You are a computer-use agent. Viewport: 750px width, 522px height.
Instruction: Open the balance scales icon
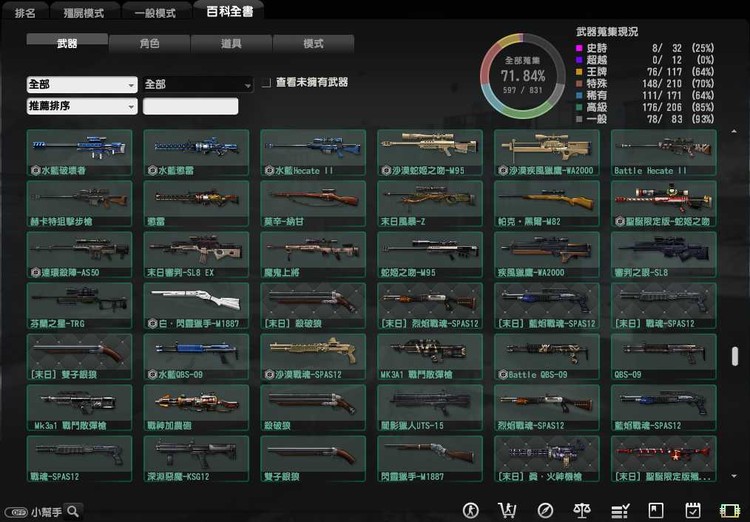[582, 511]
